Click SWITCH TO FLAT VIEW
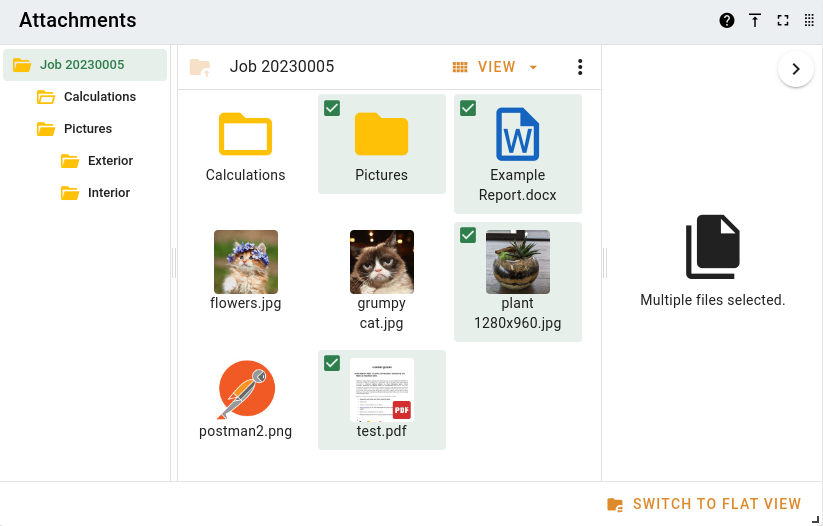Screen dimensions: 823x526 [x=704, y=504]
